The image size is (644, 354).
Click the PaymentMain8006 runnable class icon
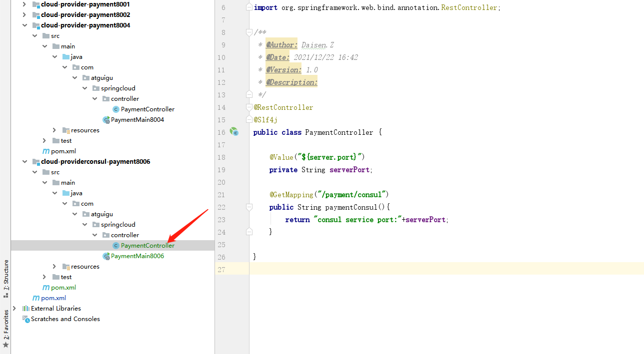(106, 256)
